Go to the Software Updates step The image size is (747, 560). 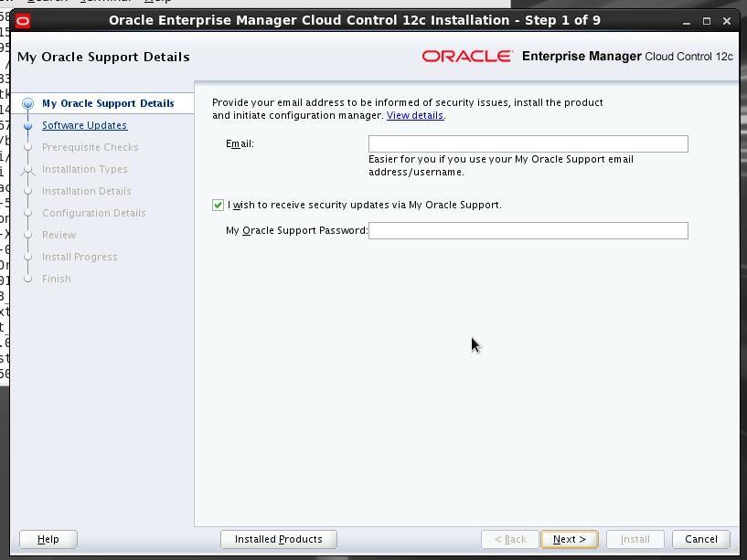(84, 125)
